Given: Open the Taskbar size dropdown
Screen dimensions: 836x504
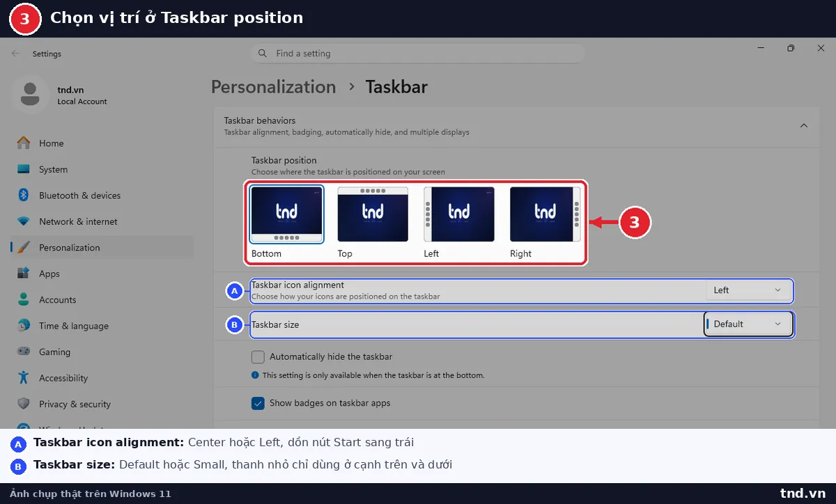Looking at the screenshot, I should point(748,324).
